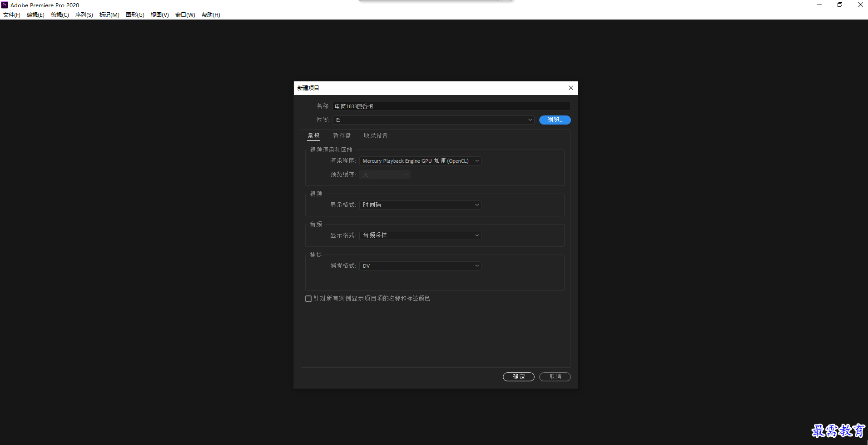Open the 图形(G) menu
Screen dimensions: 868x445
[x=135, y=15]
